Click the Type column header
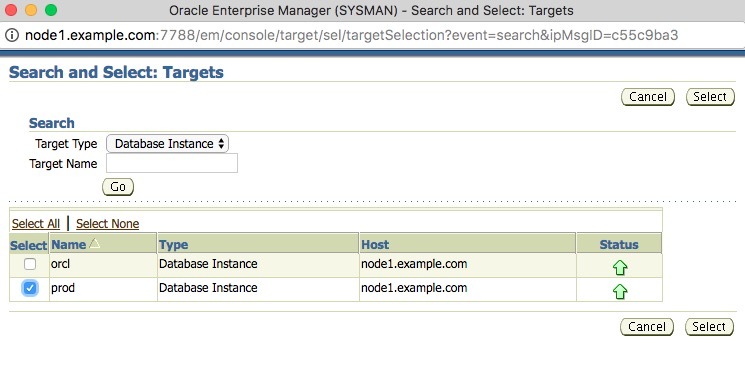Screen dimensions: 745x365 point(173,245)
